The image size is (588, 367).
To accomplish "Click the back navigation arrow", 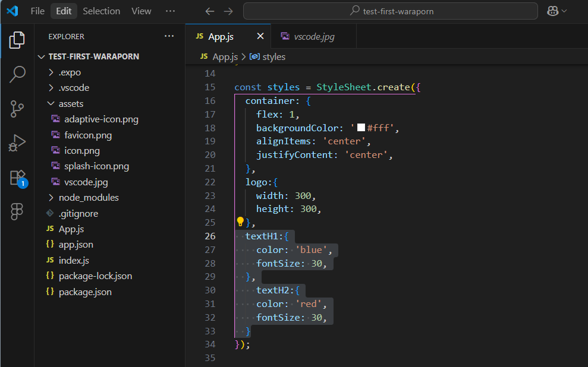I will (x=209, y=11).
